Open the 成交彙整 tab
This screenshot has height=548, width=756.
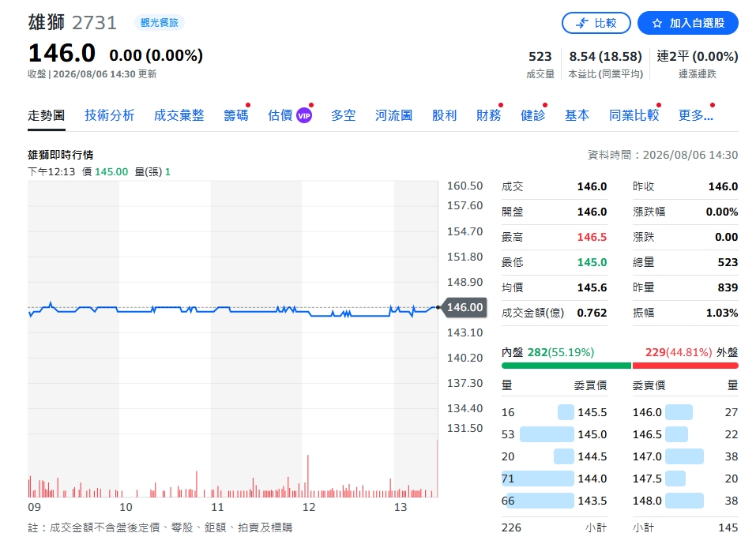(179, 115)
